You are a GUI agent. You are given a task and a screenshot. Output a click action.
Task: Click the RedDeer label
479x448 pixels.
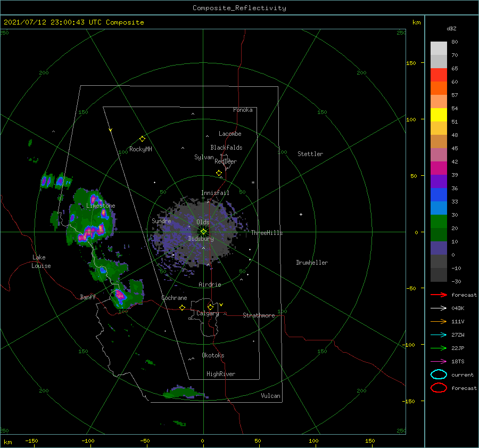click(226, 161)
